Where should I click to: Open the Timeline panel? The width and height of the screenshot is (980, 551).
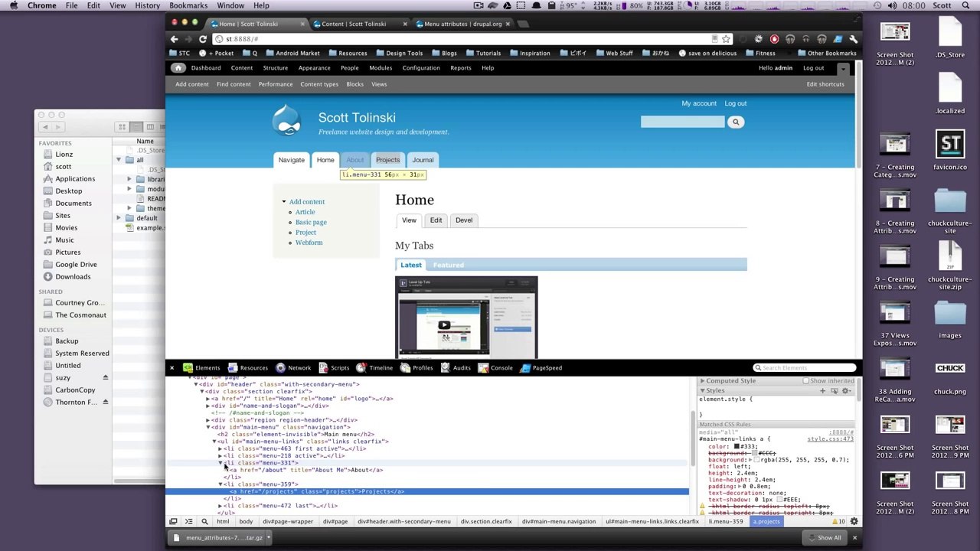[x=374, y=368]
